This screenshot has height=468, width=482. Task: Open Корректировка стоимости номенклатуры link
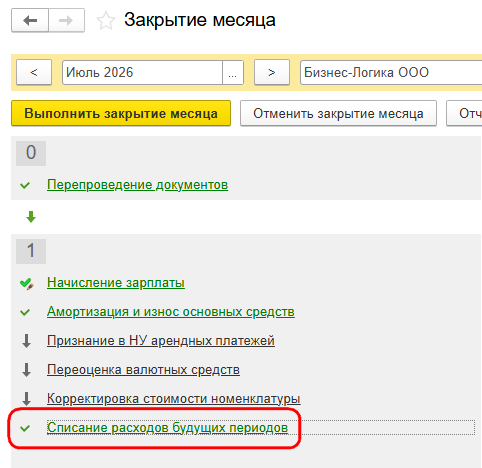point(174,399)
